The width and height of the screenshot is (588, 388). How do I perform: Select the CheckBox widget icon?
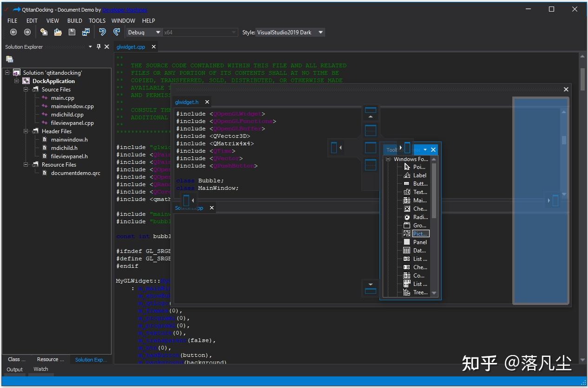418,208
